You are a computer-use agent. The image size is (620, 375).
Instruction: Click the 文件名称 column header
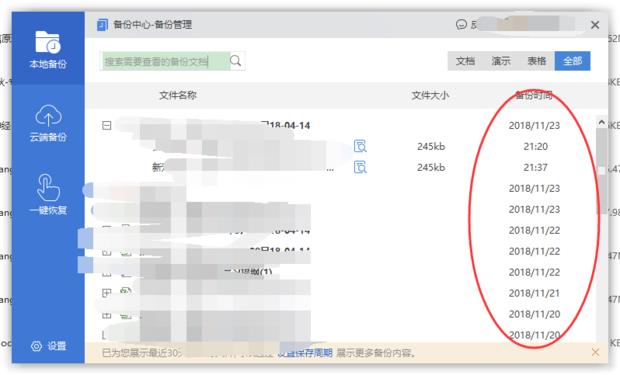[178, 95]
